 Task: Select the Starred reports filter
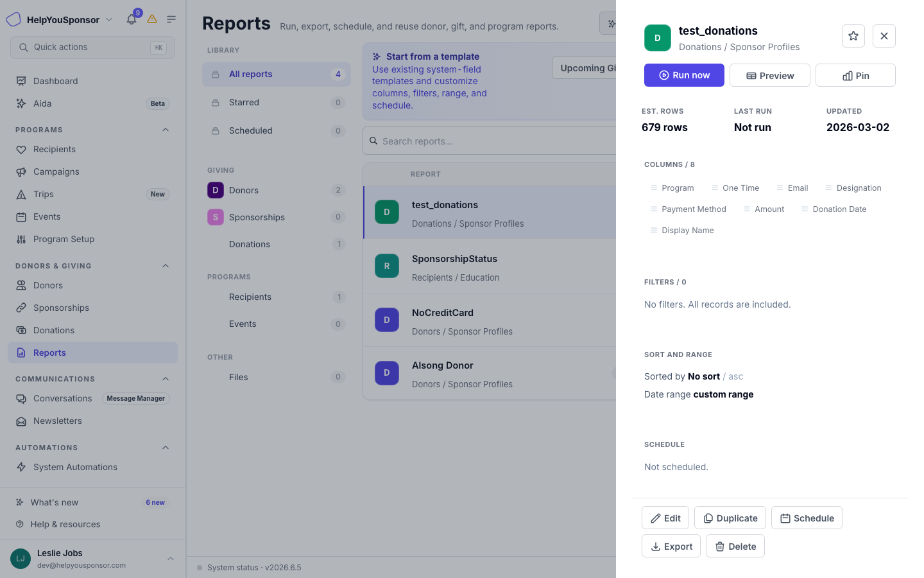277,103
